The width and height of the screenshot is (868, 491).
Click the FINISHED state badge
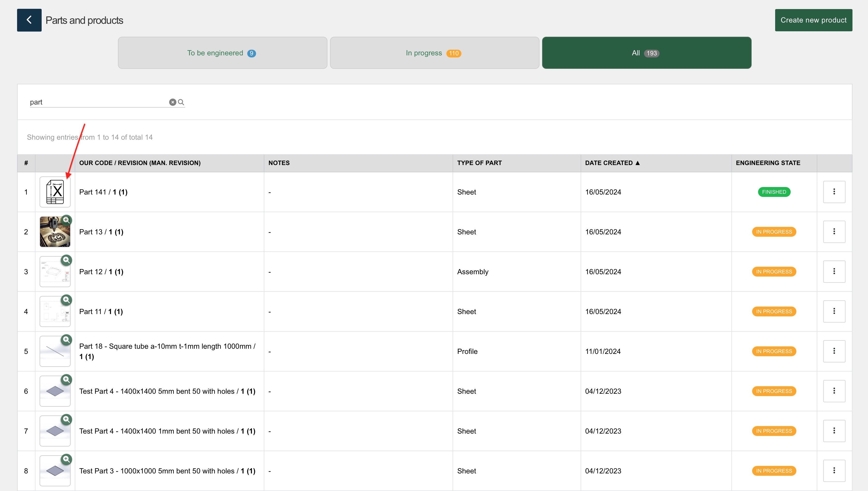pos(774,192)
